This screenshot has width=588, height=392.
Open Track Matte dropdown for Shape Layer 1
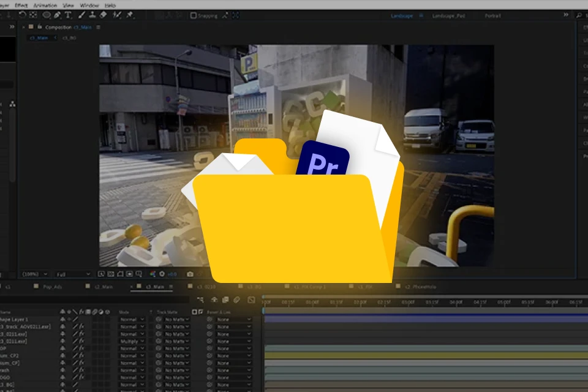point(176,320)
